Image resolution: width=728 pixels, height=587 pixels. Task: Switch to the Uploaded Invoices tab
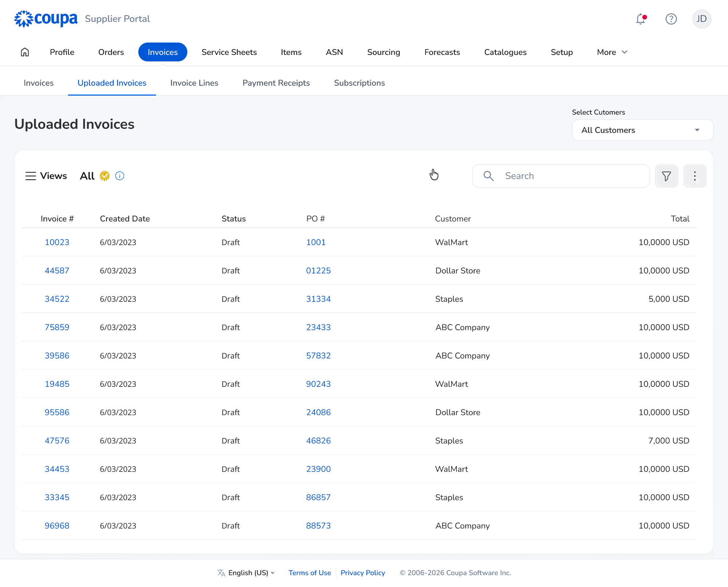click(112, 83)
